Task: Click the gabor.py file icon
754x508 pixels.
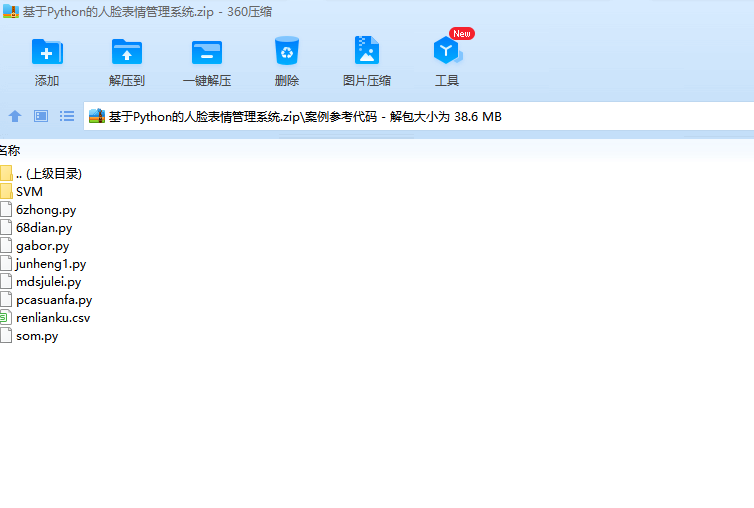Action: pyautogui.click(x=6, y=245)
